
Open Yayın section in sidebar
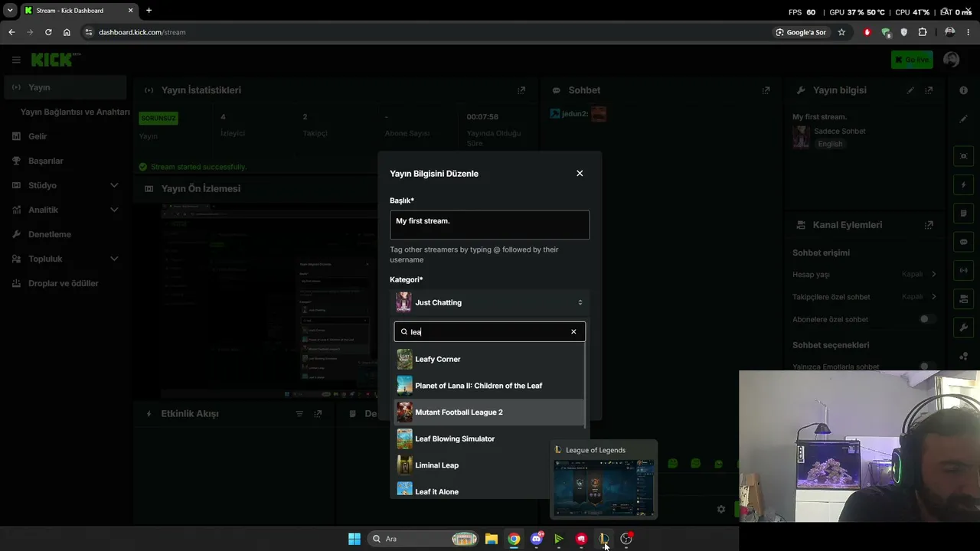pyautogui.click(x=64, y=87)
